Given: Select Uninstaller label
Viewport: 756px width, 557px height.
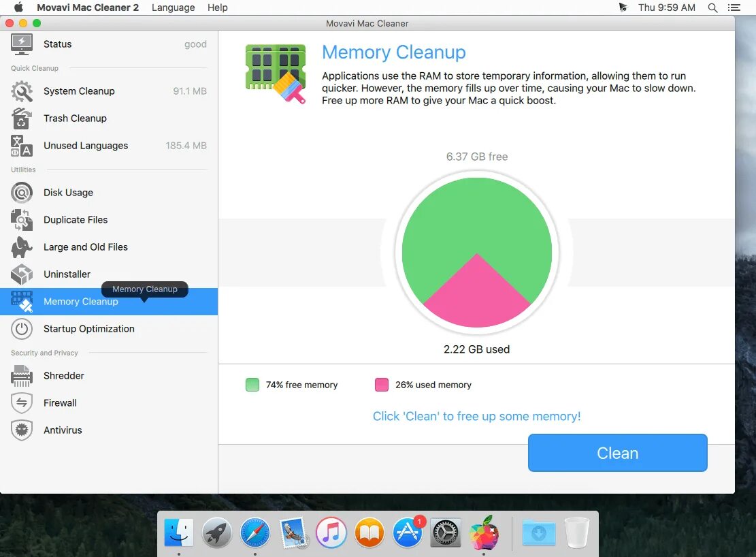Looking at the screenshot, I should point(67,274).
